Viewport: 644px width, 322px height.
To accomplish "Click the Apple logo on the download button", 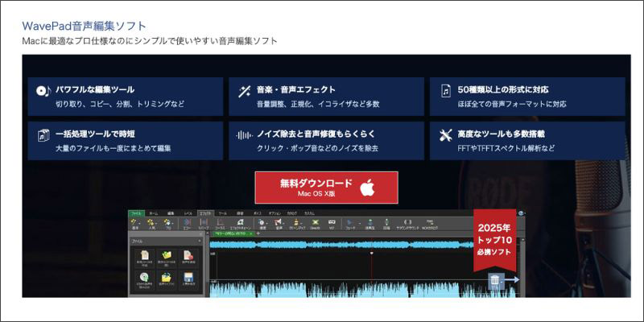I will 368,188.
